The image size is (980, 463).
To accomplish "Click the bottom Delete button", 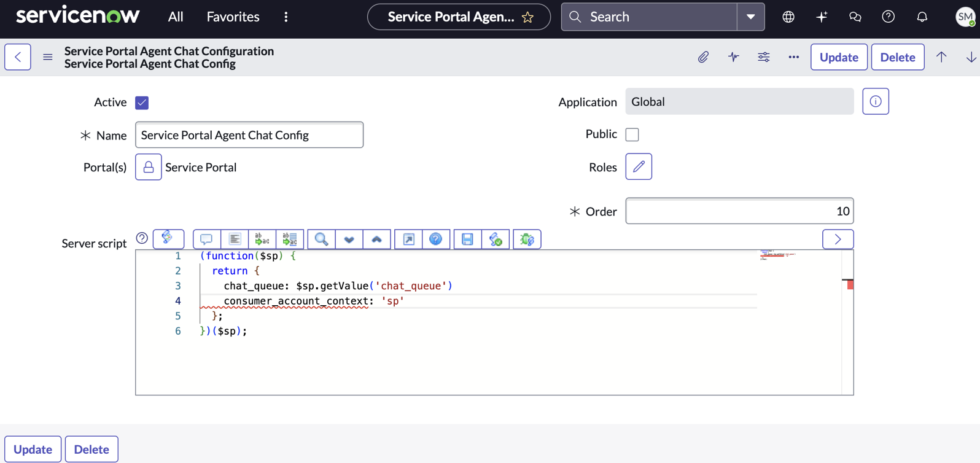I will tap(91, 449).
